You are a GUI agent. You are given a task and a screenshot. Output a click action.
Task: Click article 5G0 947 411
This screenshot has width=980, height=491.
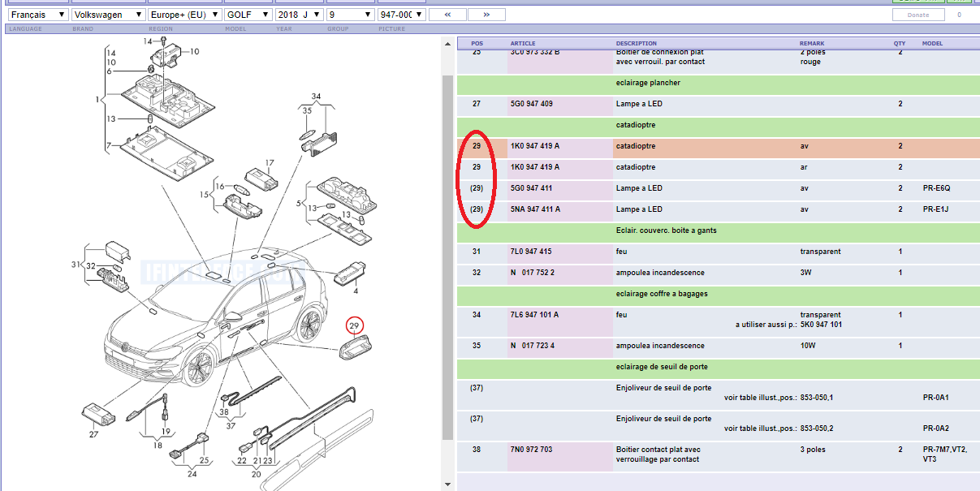[531, 188]
